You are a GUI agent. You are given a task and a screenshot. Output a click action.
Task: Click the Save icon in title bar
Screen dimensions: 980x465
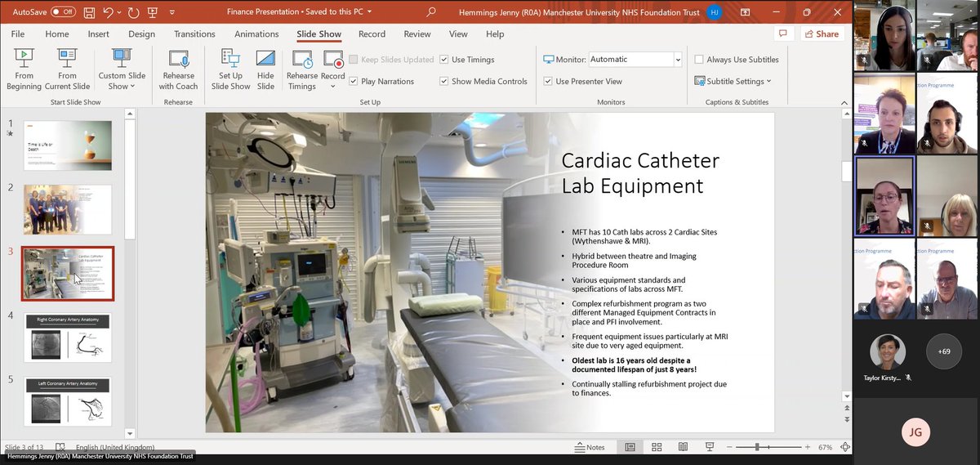click(88, 12)
